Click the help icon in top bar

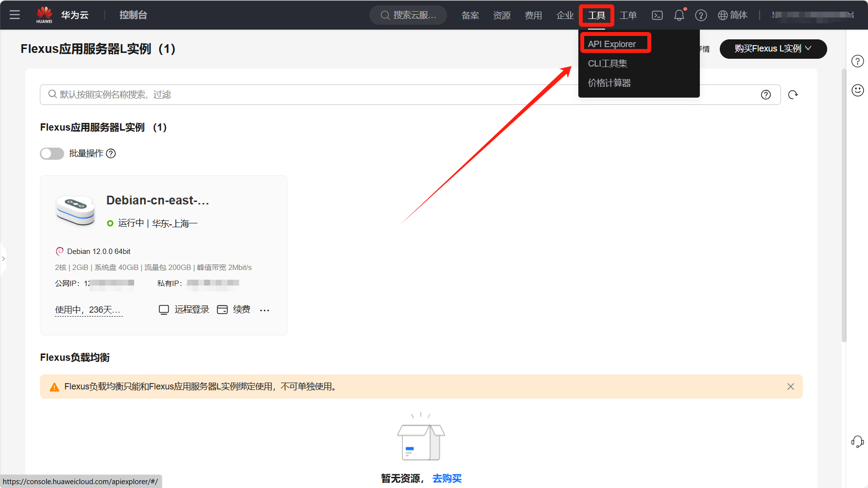pyautogui.click(x=701, y=16)
